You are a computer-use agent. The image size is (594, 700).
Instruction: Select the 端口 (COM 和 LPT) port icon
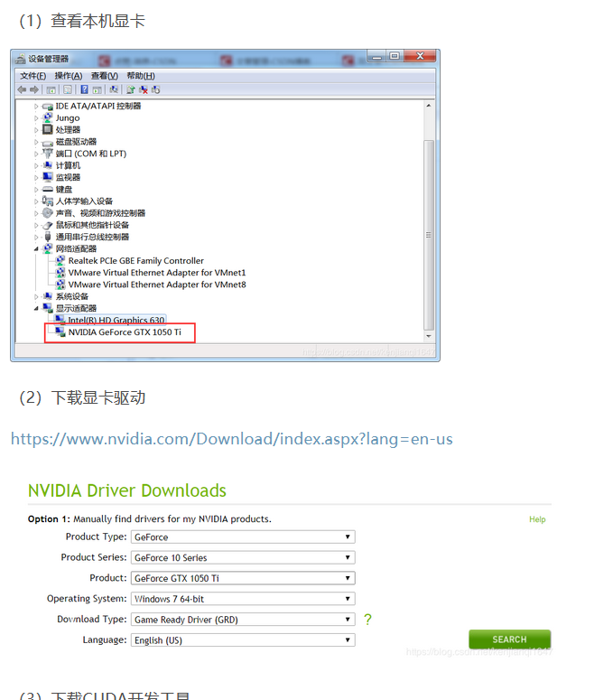(x=48, y=154)
